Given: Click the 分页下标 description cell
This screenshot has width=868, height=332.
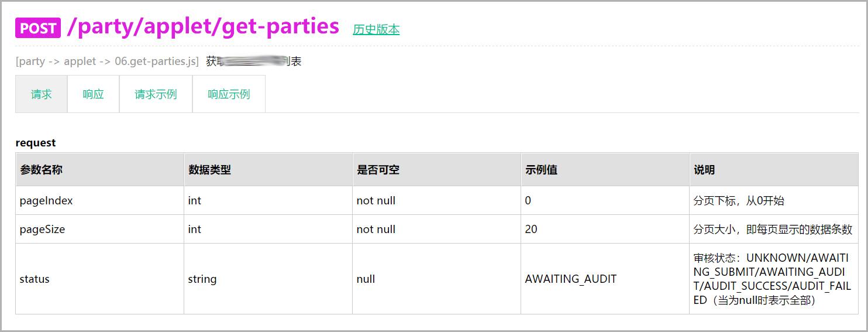Looking at the screenshot, I should 739,201.
